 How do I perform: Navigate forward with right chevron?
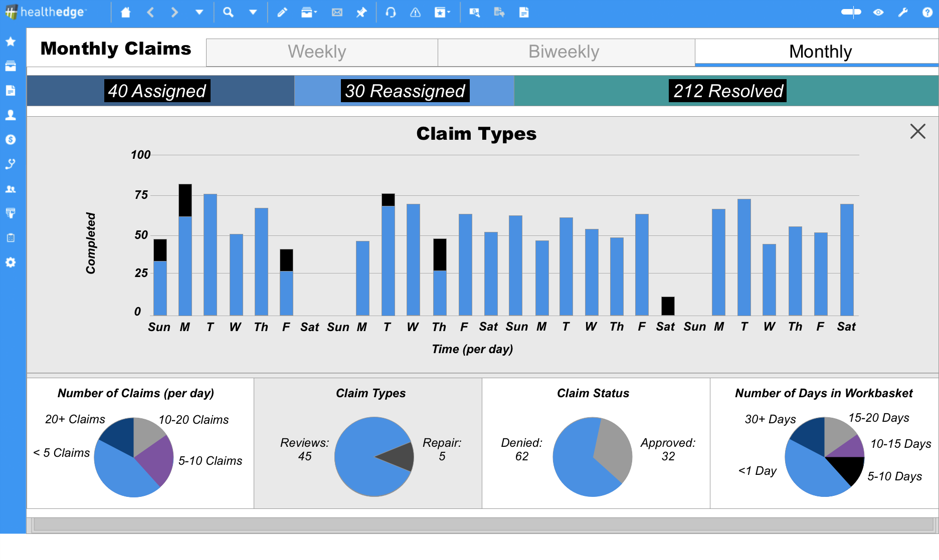[x=174, y=13]
